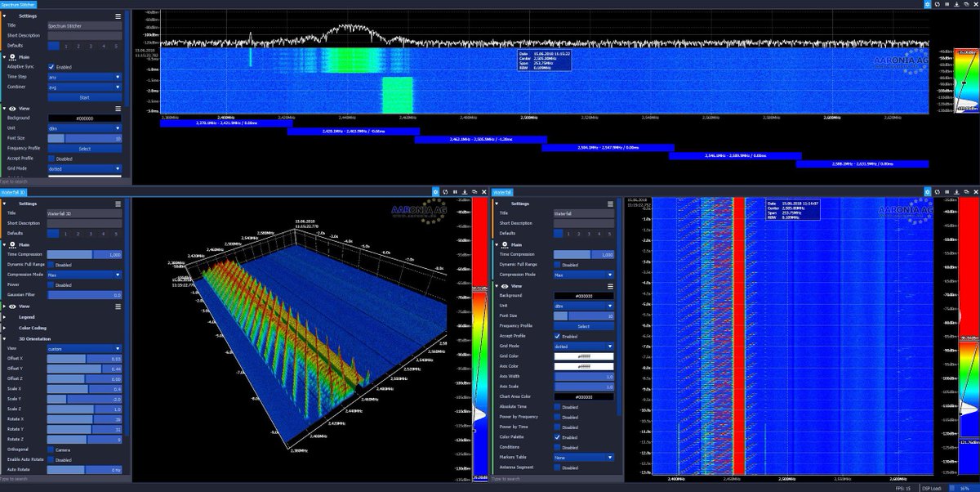
Task: Click the Grid Color swatch in Waterfall panel
Action: [x=583, y=356]
